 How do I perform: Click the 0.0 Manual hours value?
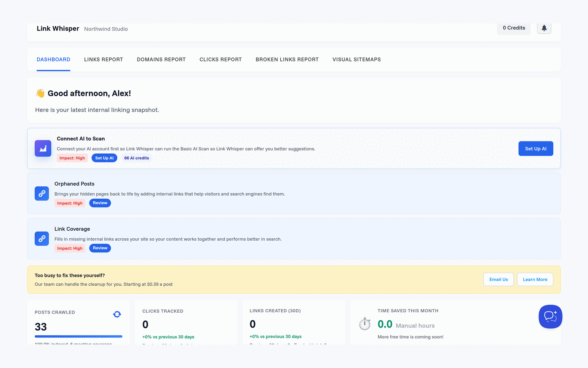tap(406, 325)
